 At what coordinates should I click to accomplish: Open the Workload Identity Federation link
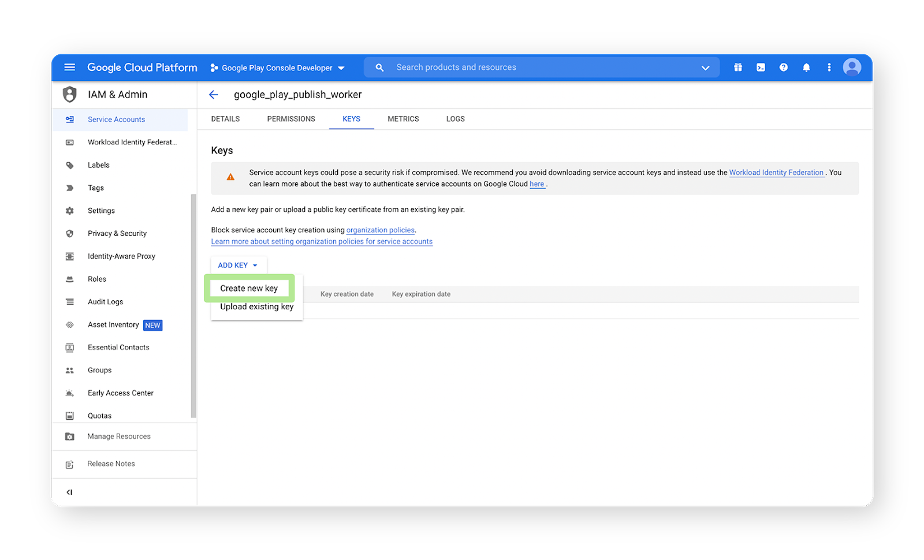tap(776, 172)
